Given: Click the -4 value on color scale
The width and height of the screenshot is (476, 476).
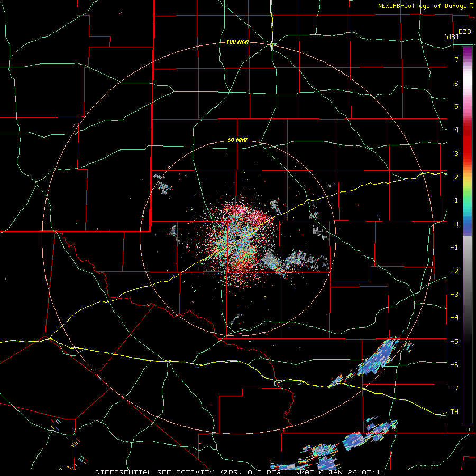Looking at the screenshot, I should pos(454,318).
